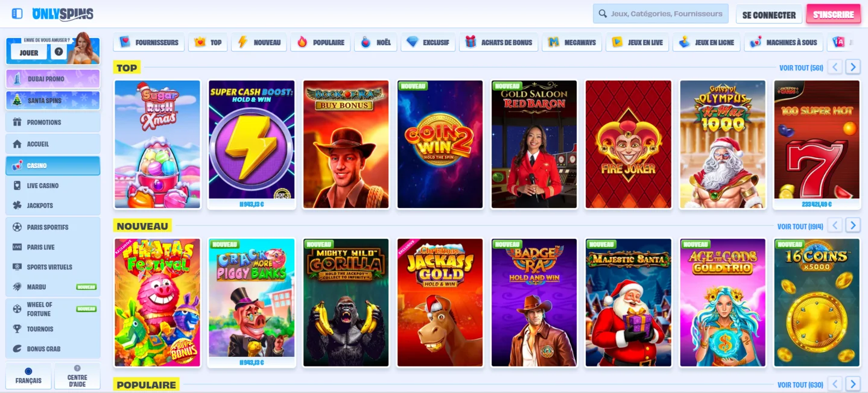This screenshot has width=868, height=393.
Task: Open the Gates of Olympus Xmas 1000 game
Action: pyautogui.click(x=723, y=144)
